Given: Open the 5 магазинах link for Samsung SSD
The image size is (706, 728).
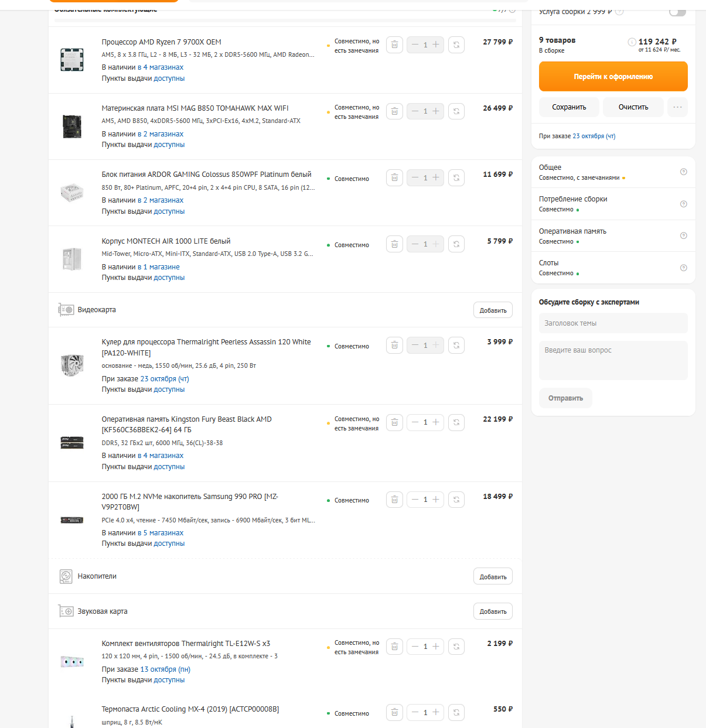Looking at the screenshot, I should pyautogui.click(x=161, y=533).
